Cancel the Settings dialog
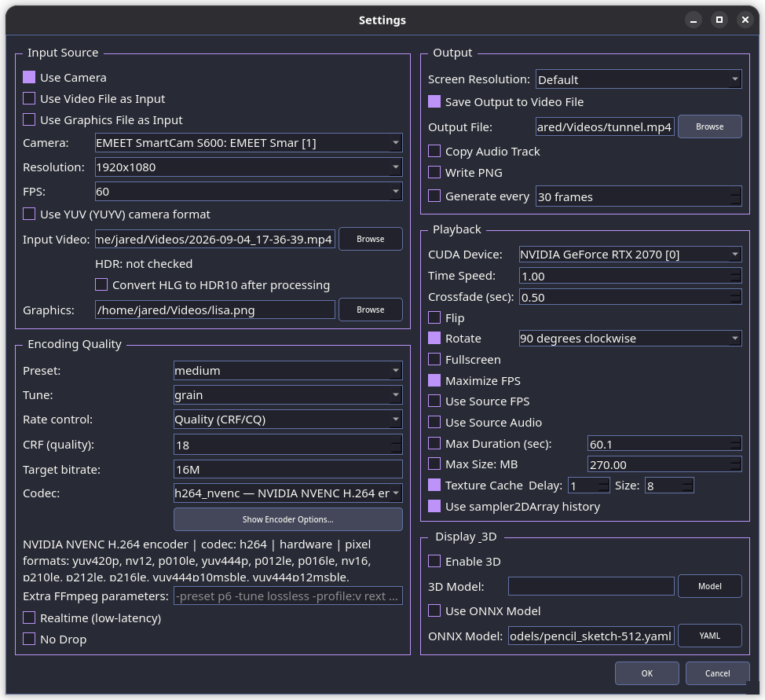Image resolution: width=765 pixels, height=700 pixels. coord(718,673)
